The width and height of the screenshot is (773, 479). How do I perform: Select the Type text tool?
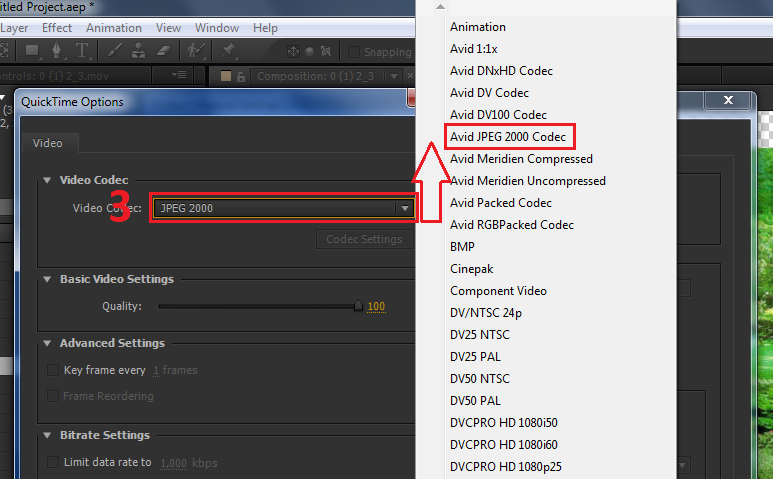click(81, 51)
